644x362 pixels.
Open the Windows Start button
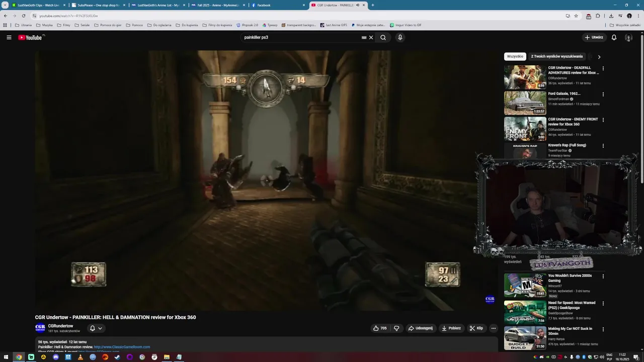(7, 357)
